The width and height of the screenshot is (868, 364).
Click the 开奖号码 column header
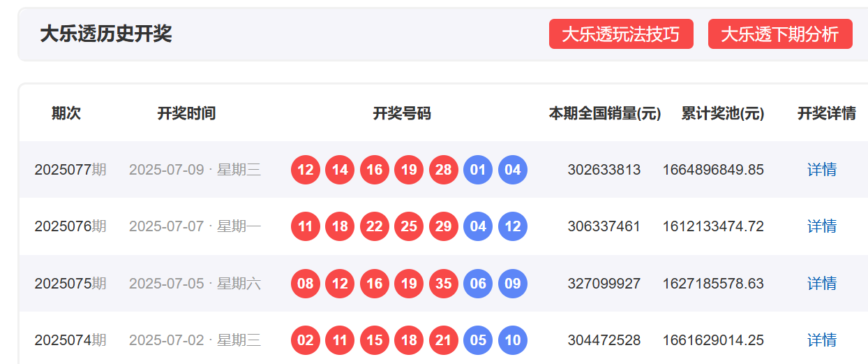point(402,113)
